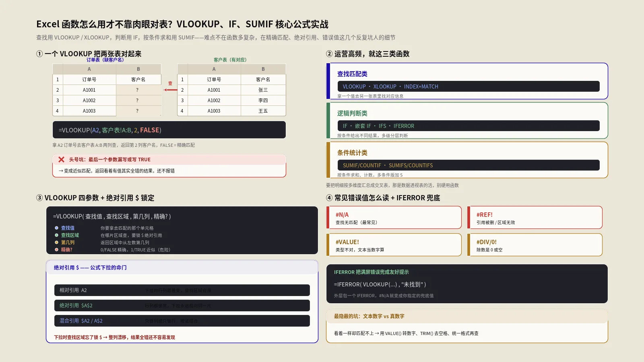Viewport: 644px width, 362px height.
Task: Click the red warning 下拉时查找区域忘了锁 $
Action: pos(115,337)
